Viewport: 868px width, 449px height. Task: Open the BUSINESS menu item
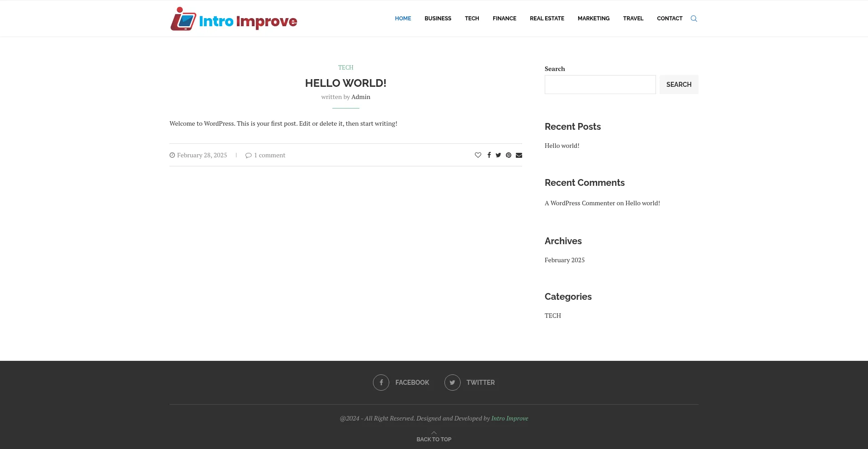(x=438, y=19)
